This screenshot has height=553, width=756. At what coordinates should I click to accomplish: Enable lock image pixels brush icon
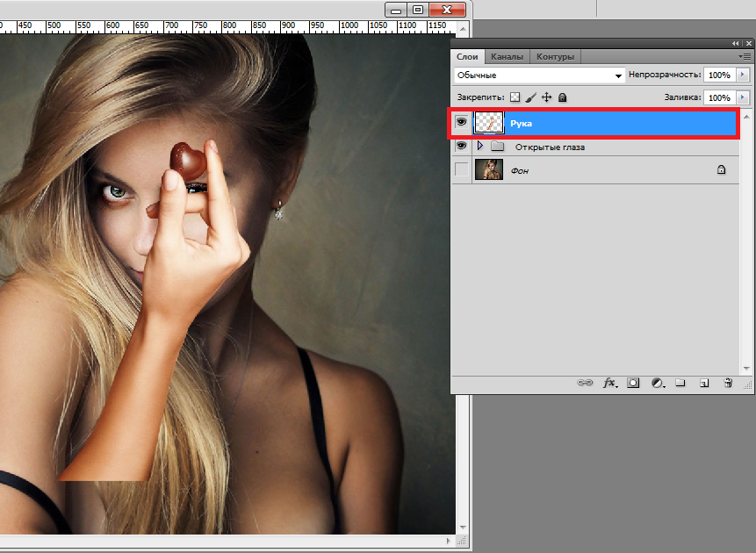coord(530,97)
